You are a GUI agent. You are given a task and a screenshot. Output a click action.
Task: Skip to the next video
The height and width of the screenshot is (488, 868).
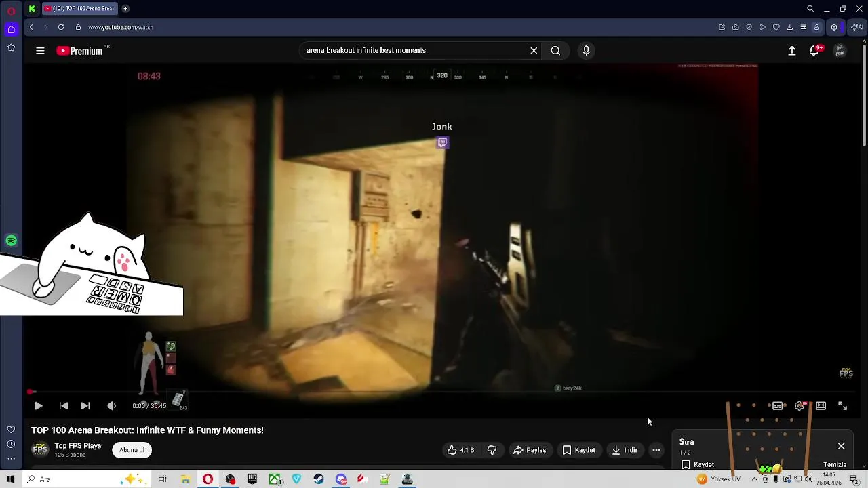85,406
